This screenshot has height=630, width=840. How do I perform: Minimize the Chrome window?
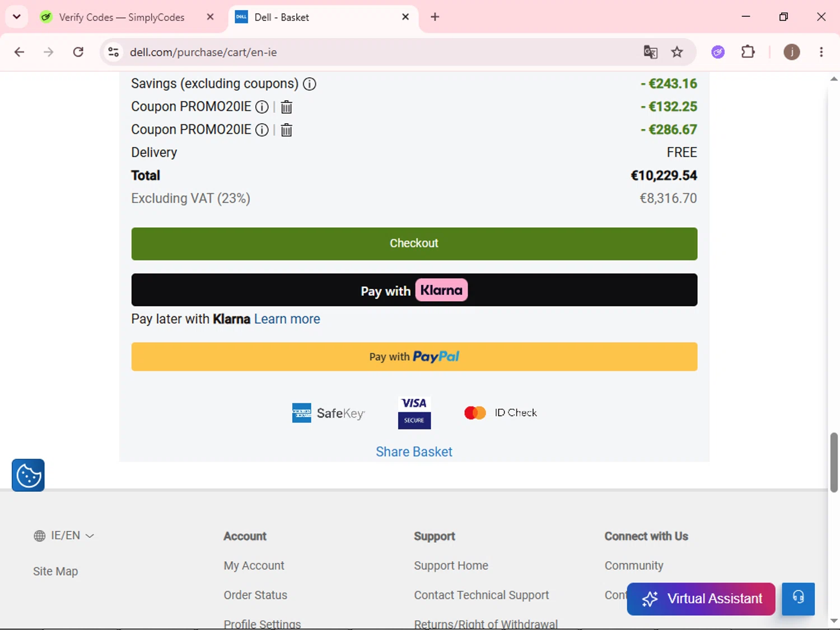click(x=746, y=17)
